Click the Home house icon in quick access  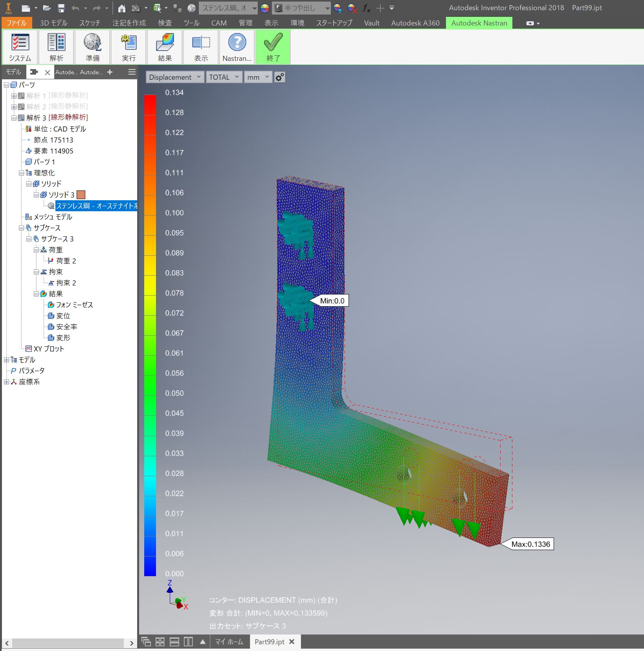pyautogui.click(x=122, y=8)
